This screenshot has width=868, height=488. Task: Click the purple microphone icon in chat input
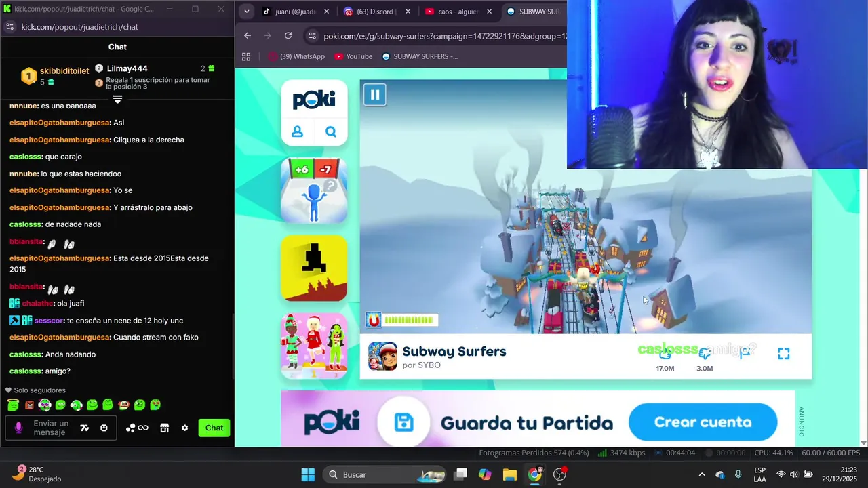[18, 428]
